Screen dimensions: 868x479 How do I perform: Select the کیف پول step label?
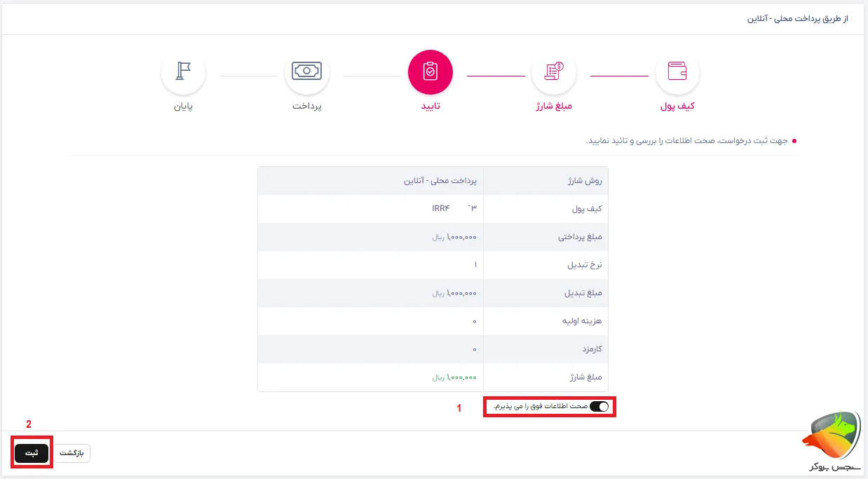[x=677, y=107]
